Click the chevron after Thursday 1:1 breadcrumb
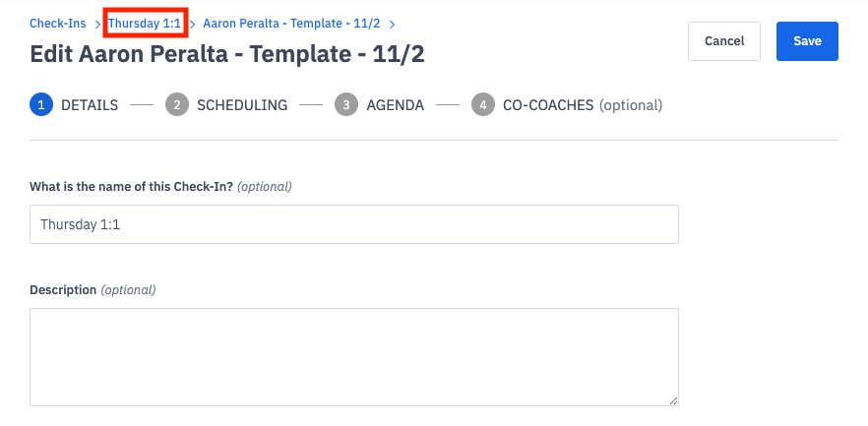 193,24
